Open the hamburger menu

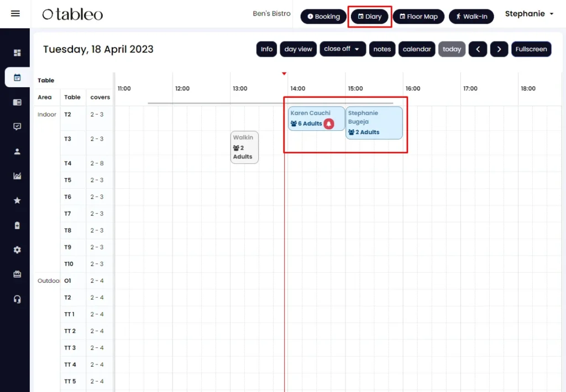click(15, 14)
